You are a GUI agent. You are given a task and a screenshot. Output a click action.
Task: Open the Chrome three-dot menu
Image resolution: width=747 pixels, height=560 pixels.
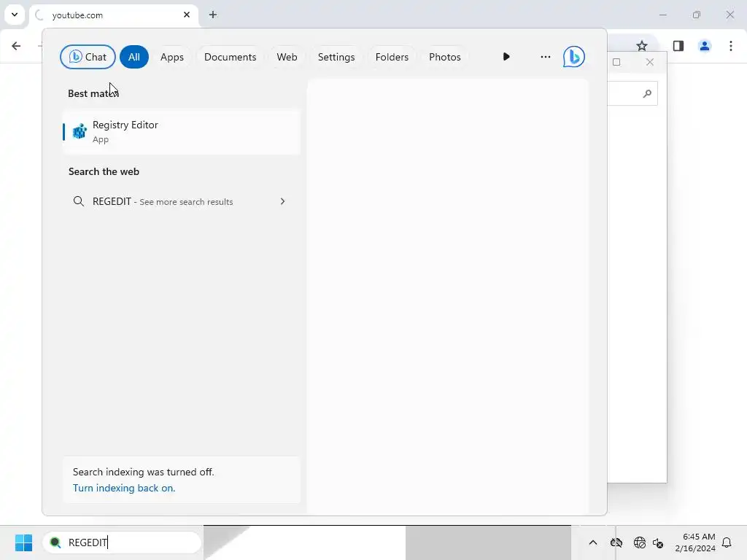(x=731, y=46)
